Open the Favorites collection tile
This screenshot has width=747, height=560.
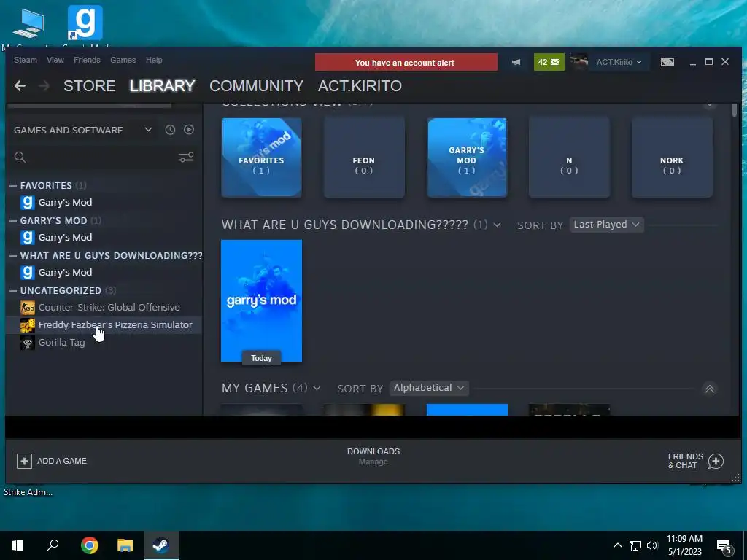(262, 157)
